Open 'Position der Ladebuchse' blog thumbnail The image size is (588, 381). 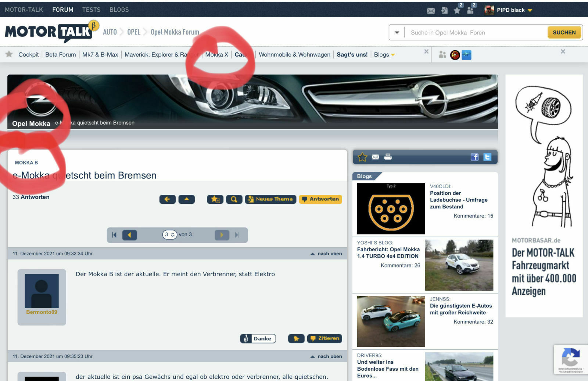(391, 209)
